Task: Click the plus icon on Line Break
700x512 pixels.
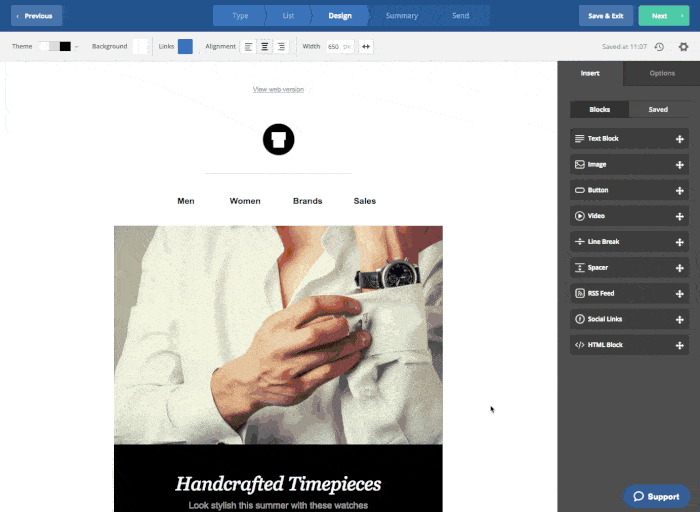Action: [679, 242]
